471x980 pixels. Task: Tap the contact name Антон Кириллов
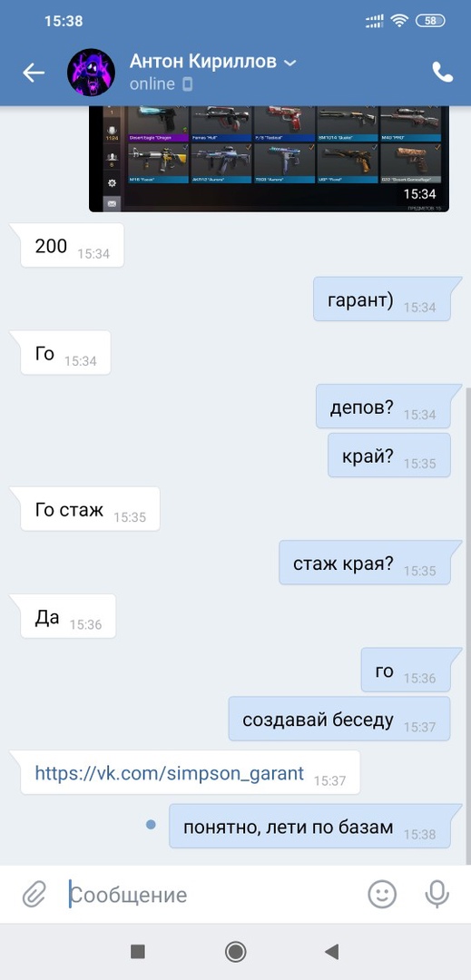coord(202,62)
